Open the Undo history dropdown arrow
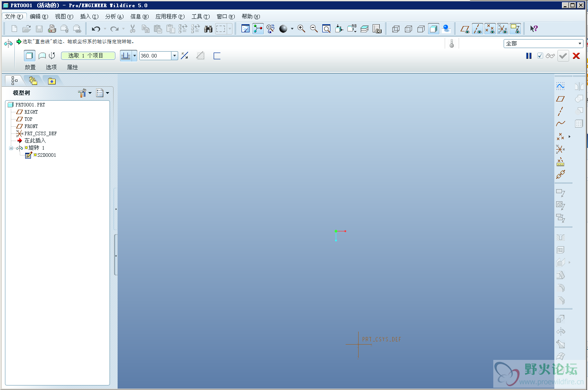Screen dimensions: 588x390 coord(105,29)
